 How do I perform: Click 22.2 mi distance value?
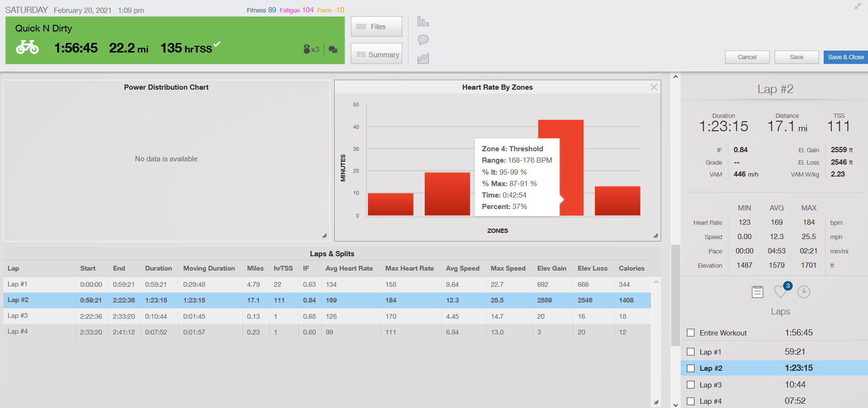pos(129,48)
